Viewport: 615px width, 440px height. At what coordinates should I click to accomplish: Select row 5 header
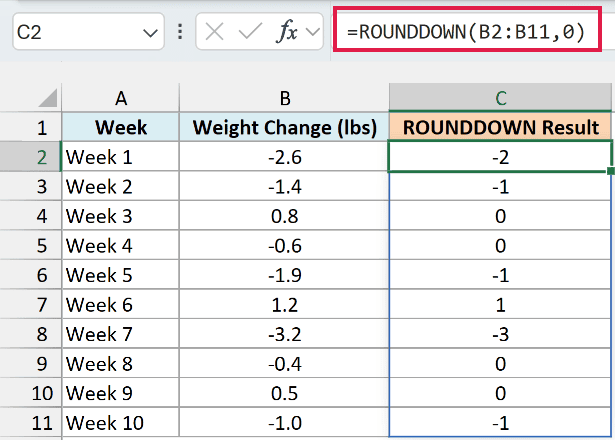[x=31, y=245]
